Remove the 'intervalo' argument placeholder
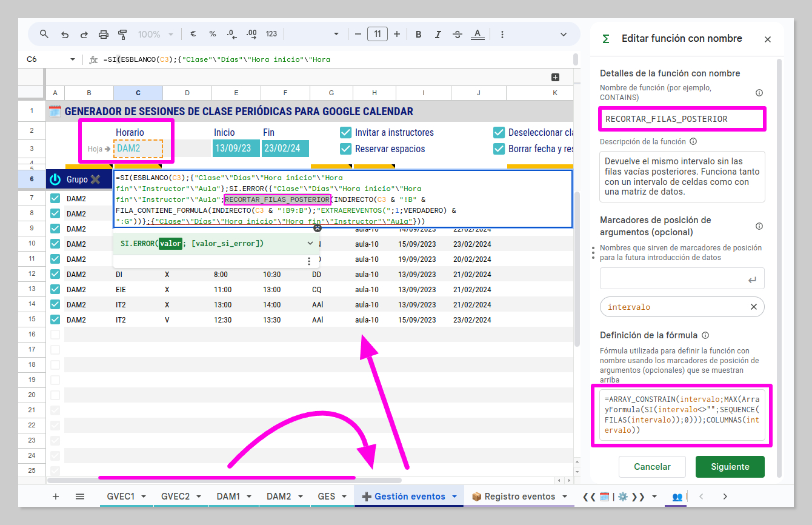The width and height of the screenshot is (812, 525). [x=754, y=307]
